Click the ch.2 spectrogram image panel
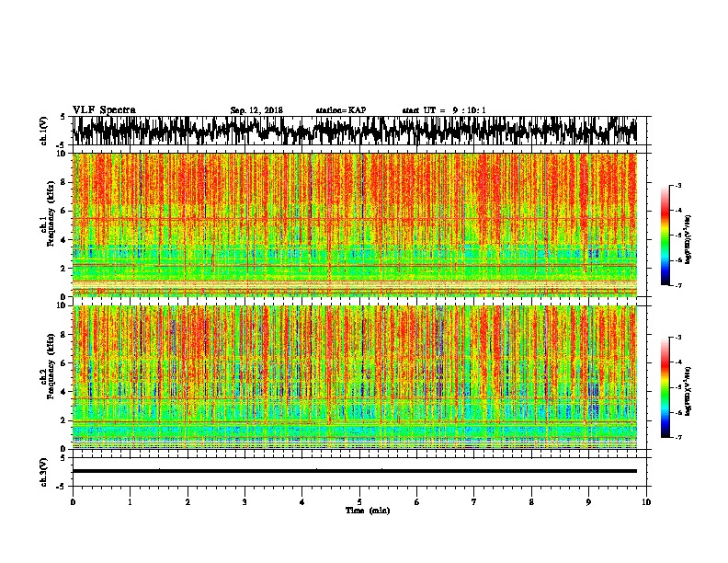The image size is (728, 563). pyautogui.click(x=355, y=377)
